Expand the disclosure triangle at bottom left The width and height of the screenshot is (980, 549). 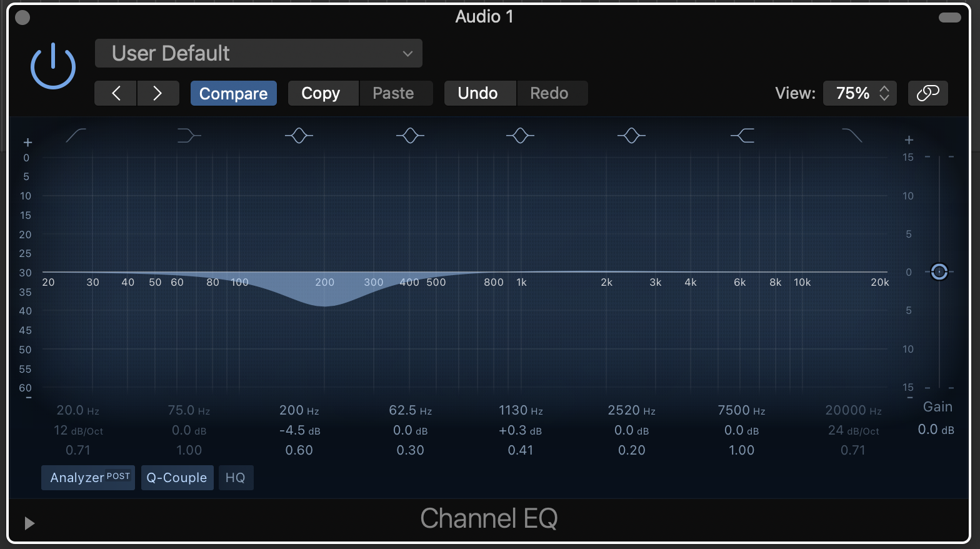tap(29, 523)
